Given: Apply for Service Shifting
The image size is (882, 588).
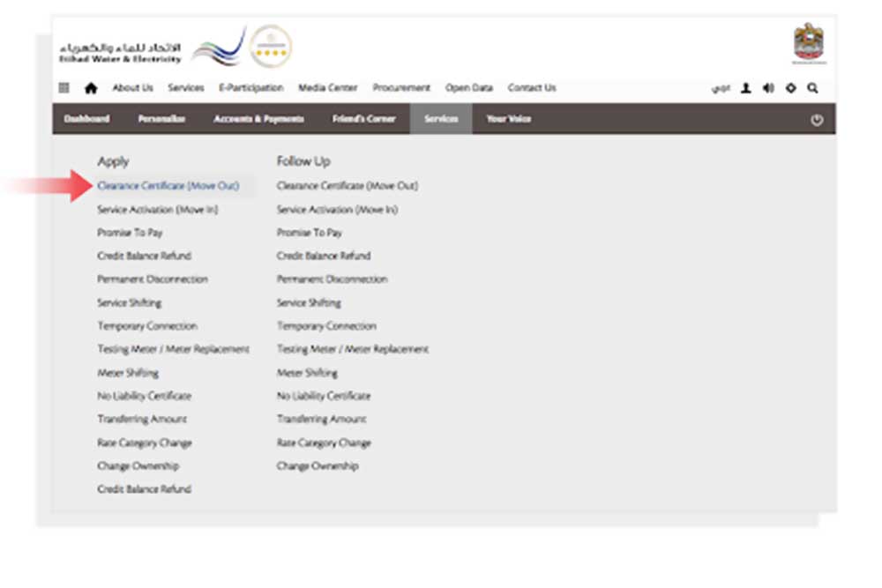Looking at the screenshot, I should (x=130, y=302).
